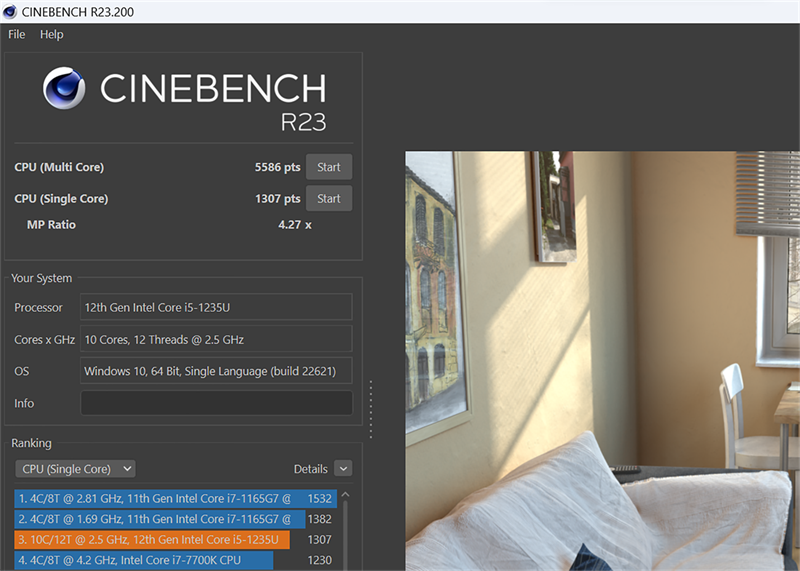Click the Details label in Ranking
800x571 pixels.
point(310,469)
